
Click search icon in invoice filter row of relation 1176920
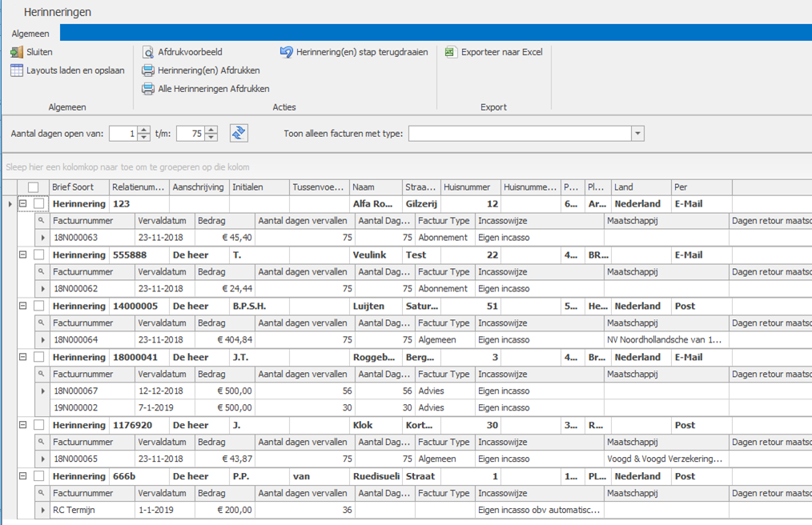pos(41,441)
